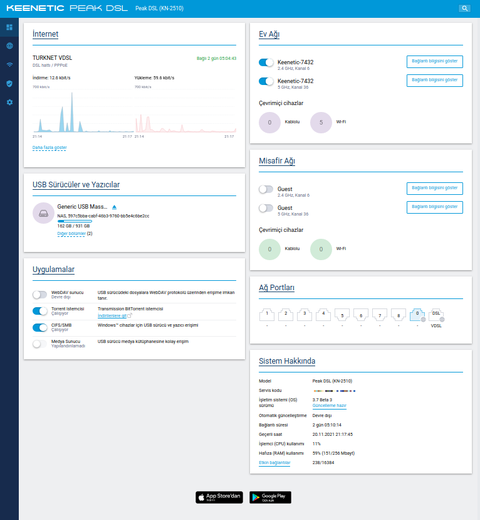Image resolution: width=480 pixels, height=520 pixels.
Task: Enable Guest 5 GHz network
Action: pos(266,208)
